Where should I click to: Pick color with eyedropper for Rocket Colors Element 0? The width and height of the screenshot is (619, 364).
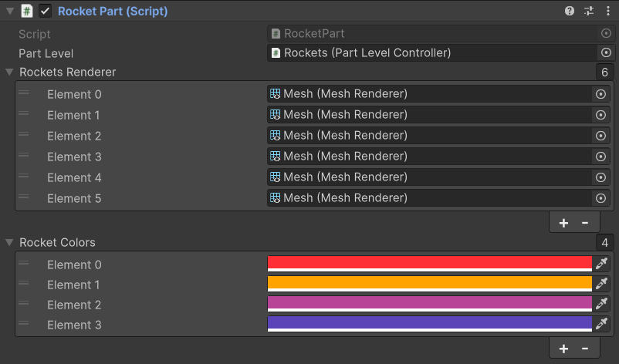[x=602, y=264]
